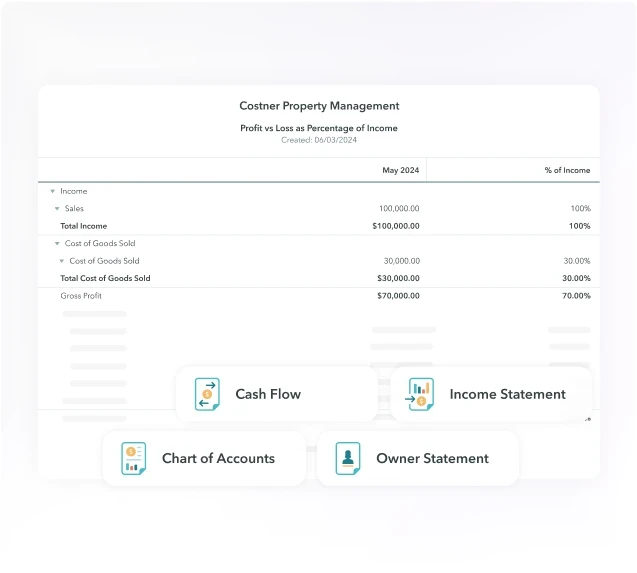Image resolution: width=637 pixels, height=573 pixels.
Task: Open the Owner Statement card label
Action: coord(432,458)
